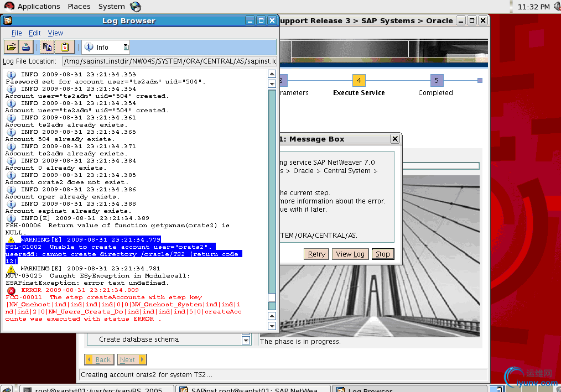Click the red ERROR icon in the log

click(11, 290)
